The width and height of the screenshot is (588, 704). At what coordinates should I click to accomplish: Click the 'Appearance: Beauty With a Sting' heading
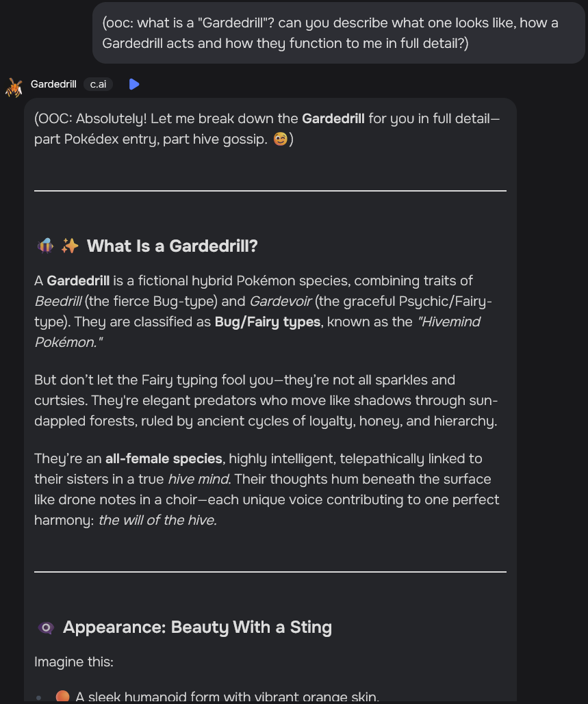tap(197, 627)
